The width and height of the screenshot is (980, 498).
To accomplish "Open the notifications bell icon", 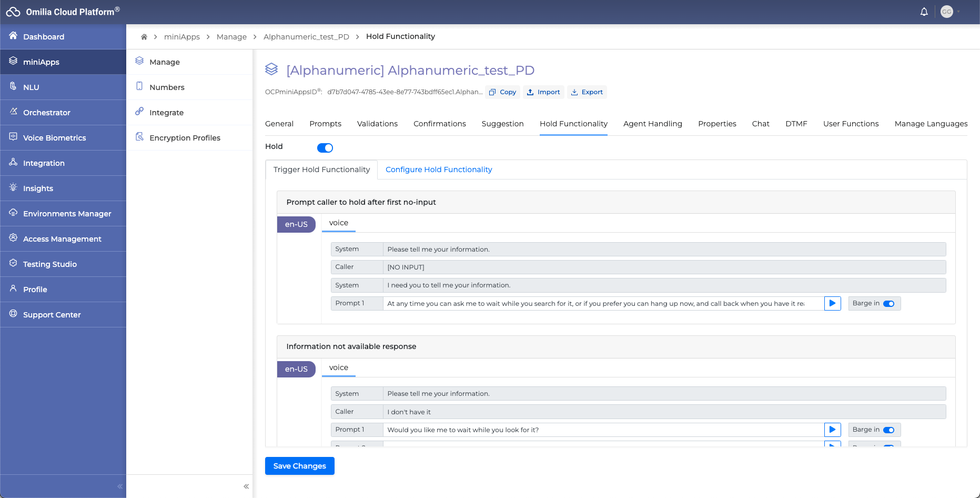I will tap(924, 12).
